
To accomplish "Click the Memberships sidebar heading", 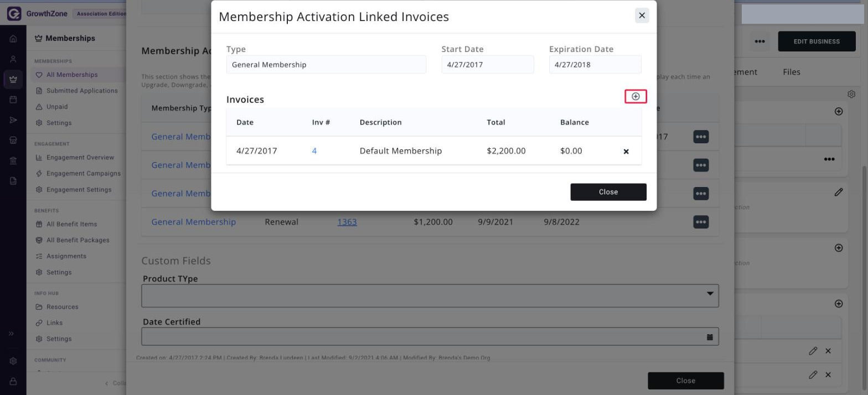I will pyautogui.click(x=65, y=38).
